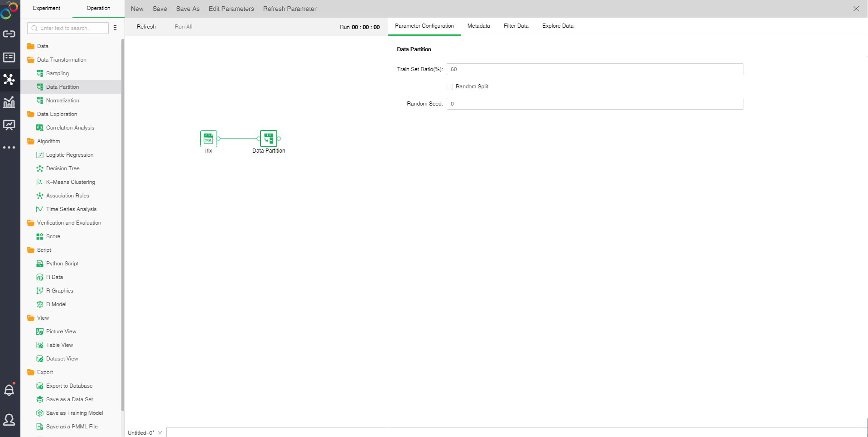The image size is (868, 437).
Task: Click the operation search text box
Action: pyautogui.click(x=68, y=28)
